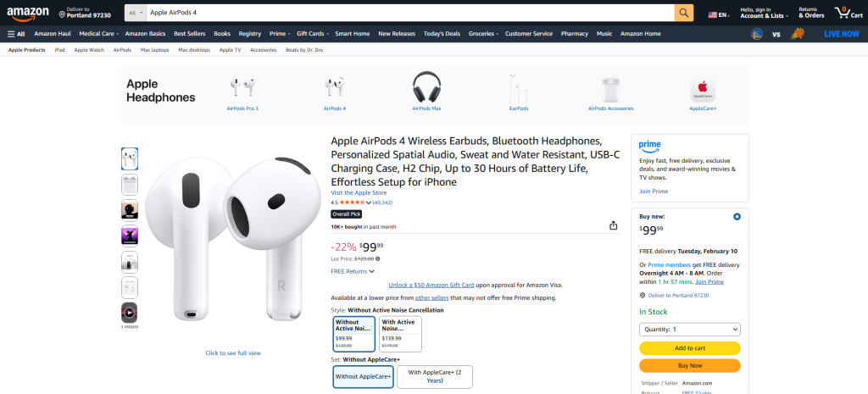
Task: Expand the All search category dropdown
Action: [x=133, y=13]
